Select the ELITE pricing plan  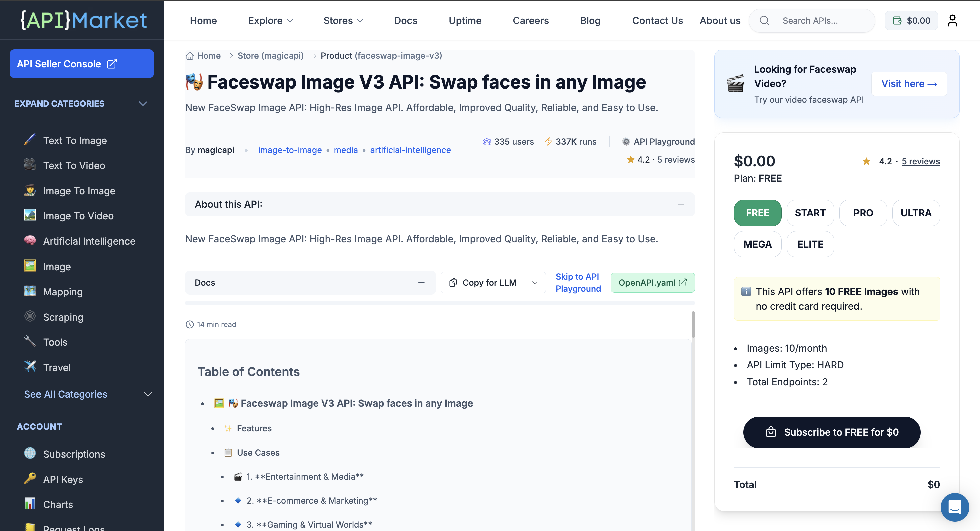(x=810, y=244)
